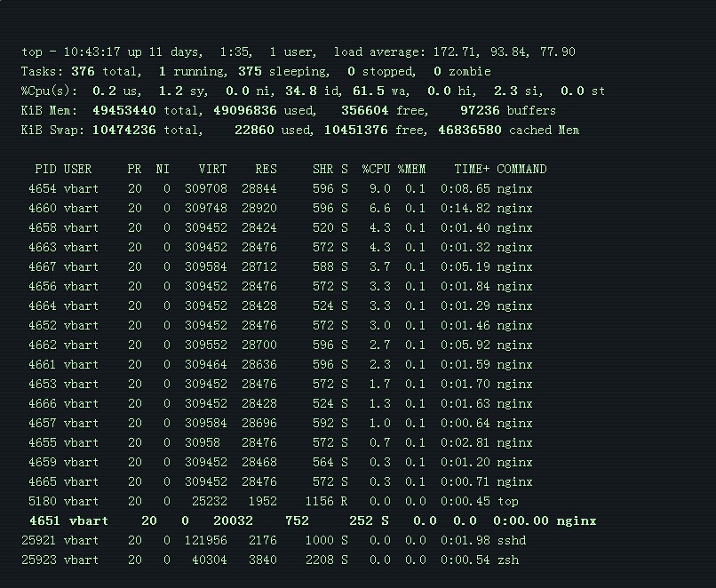Screen dimensions: 716x588
Task: Click the RES column header
Action: point(266,169)
